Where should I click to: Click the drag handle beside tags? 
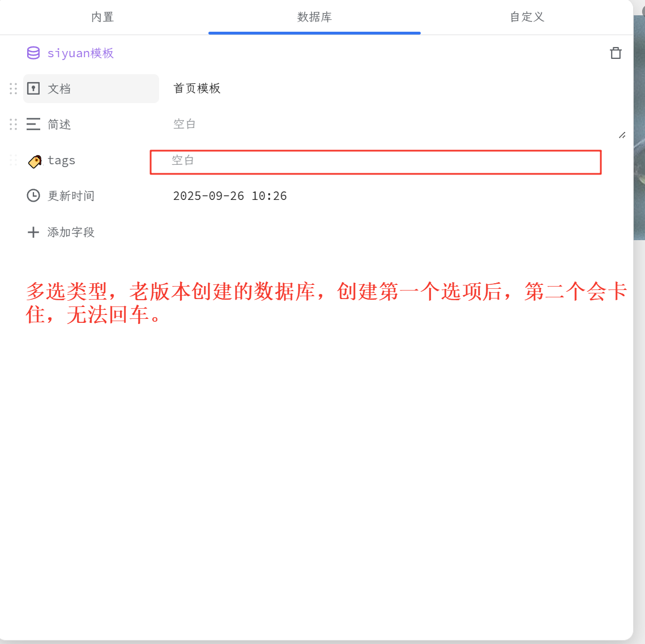[x=13, y=160]
